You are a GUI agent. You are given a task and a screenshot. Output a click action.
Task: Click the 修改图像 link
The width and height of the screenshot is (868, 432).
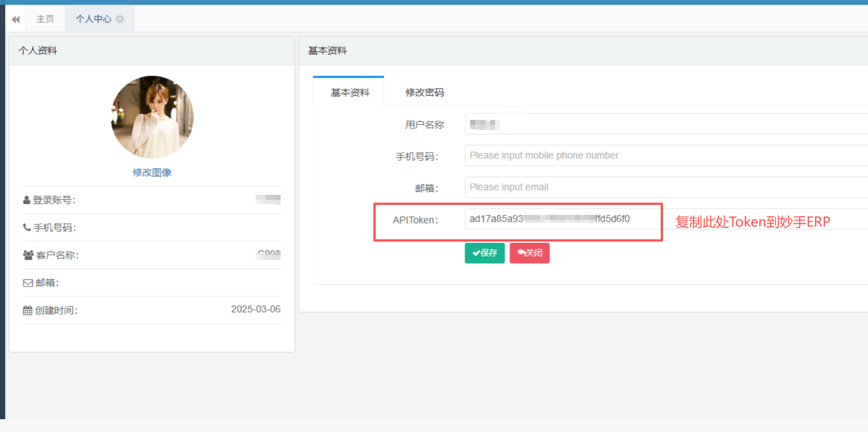[152, 172]
